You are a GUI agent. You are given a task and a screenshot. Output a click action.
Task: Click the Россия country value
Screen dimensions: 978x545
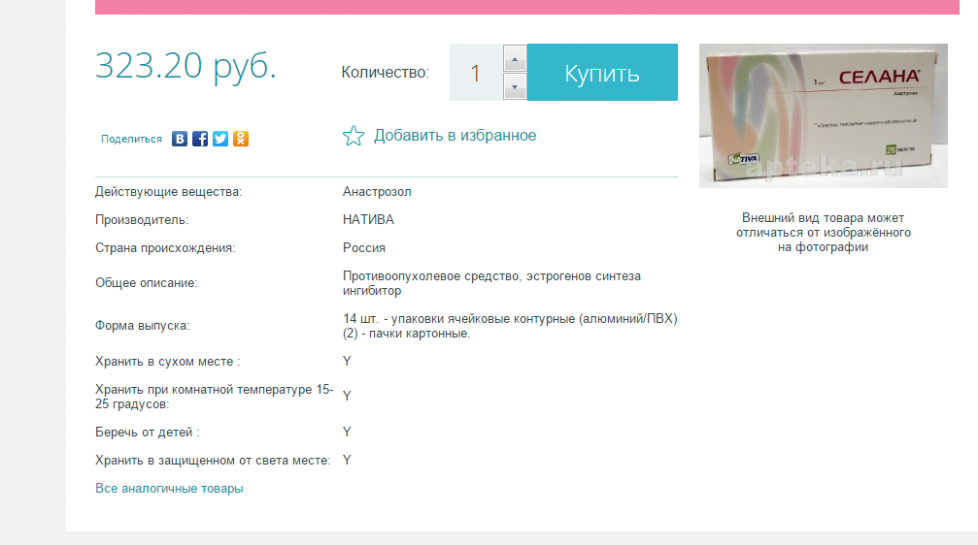pos(364,248)
